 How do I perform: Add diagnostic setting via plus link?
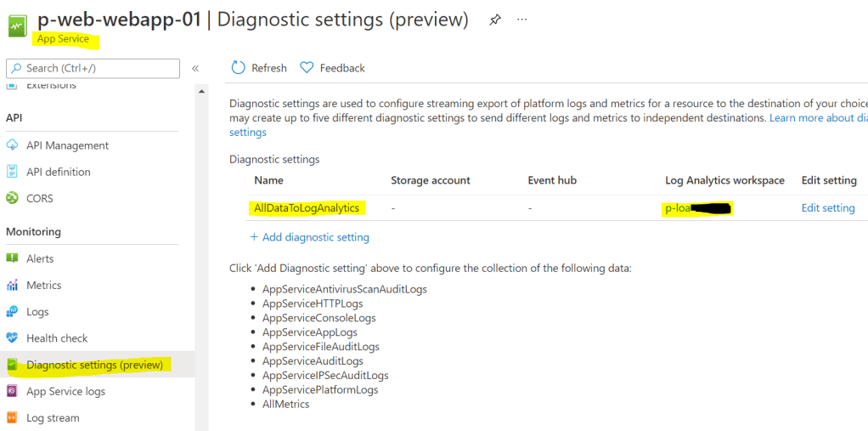click(x=309, y=237)
